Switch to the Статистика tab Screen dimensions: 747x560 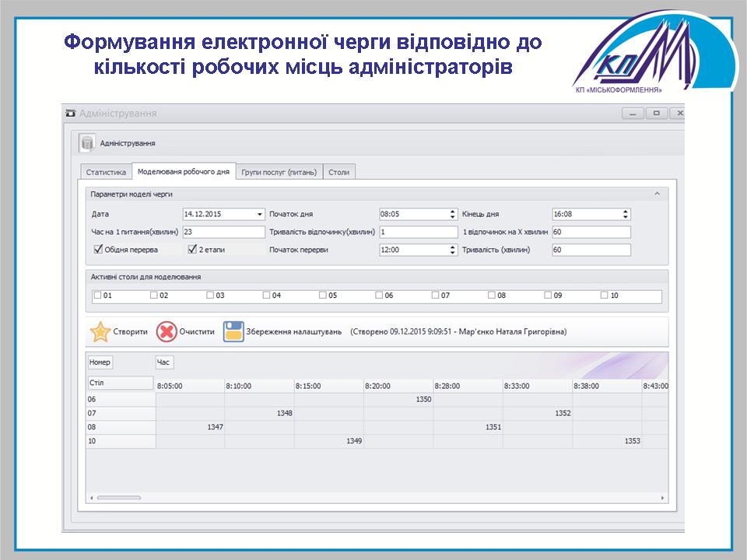point(106,172)
